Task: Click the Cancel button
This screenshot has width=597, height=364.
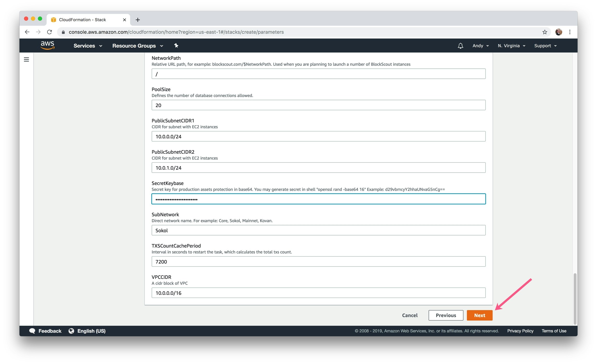Action: (410, 315)
